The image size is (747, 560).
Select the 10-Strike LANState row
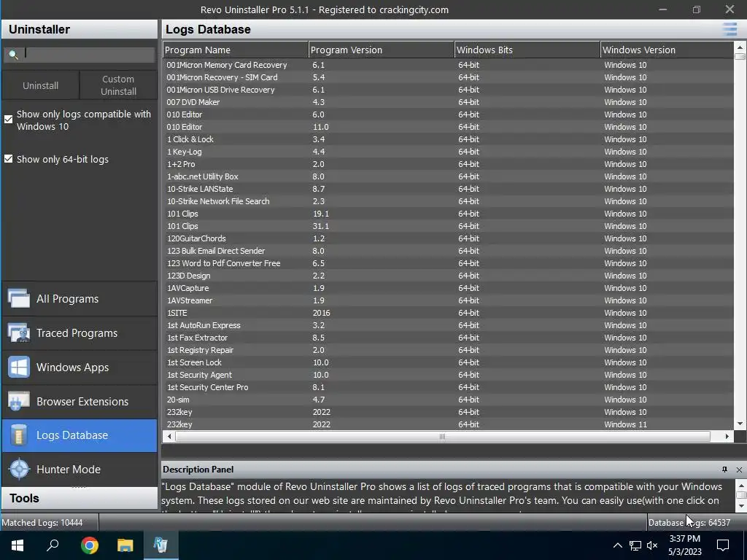449,189
